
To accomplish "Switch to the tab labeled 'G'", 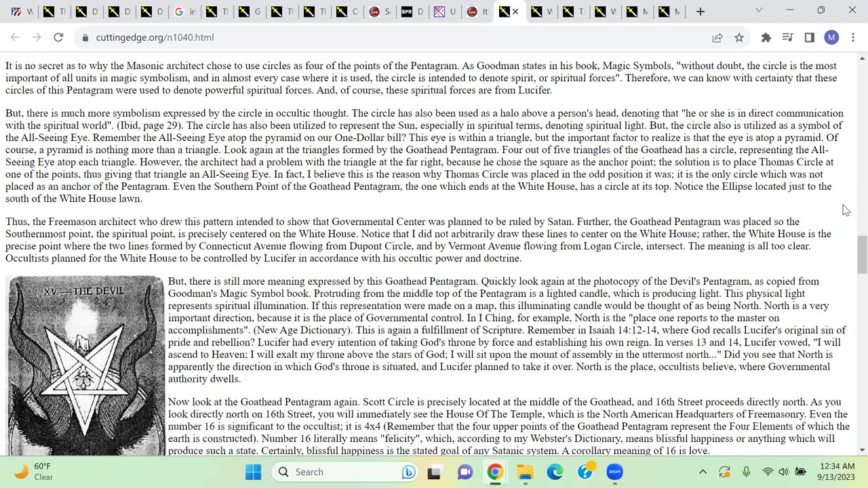I will pyautogui.click(x=250, y=12).
